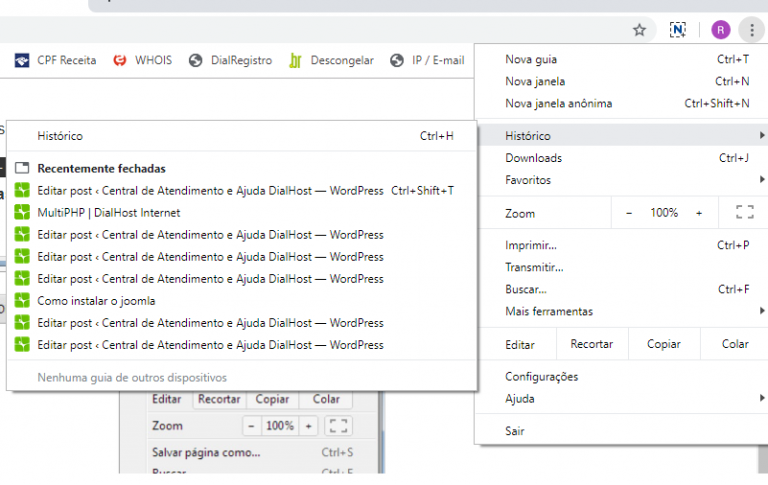The image size is (768, 485).
Task: Click the fullscreen icon in Zoom row
Action: click(744, 213)
